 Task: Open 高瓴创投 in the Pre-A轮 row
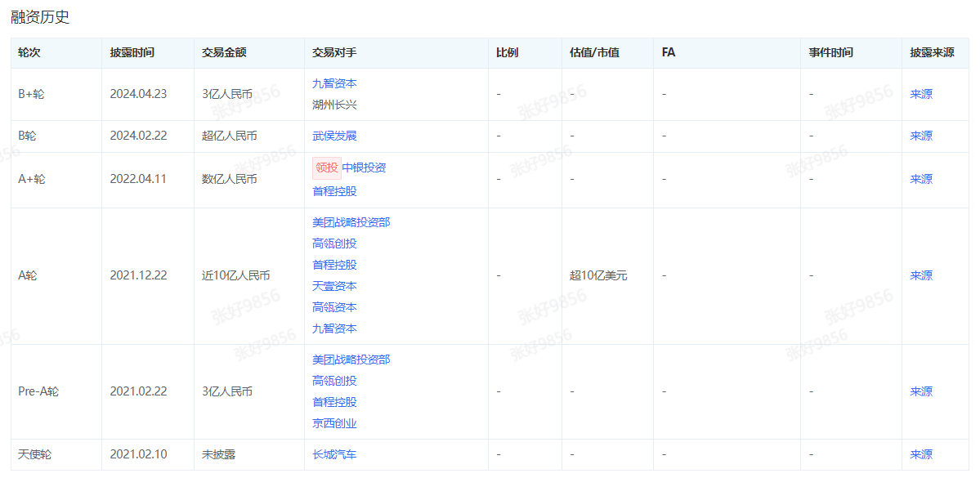[334, 381]
